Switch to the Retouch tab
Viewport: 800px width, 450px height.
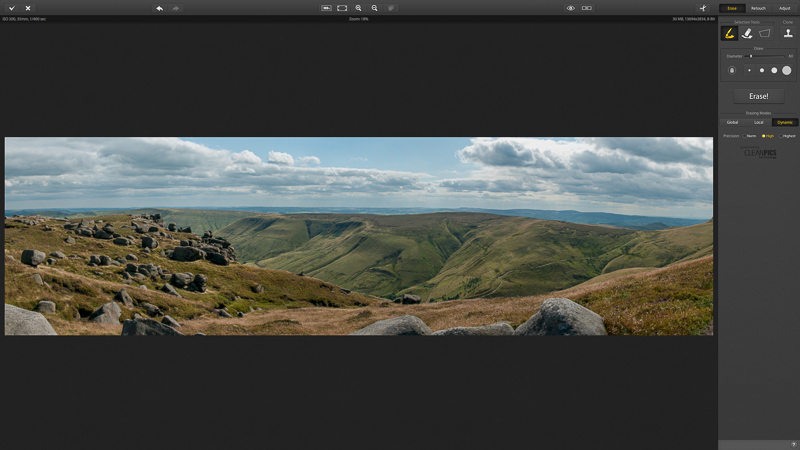[758, 8]
